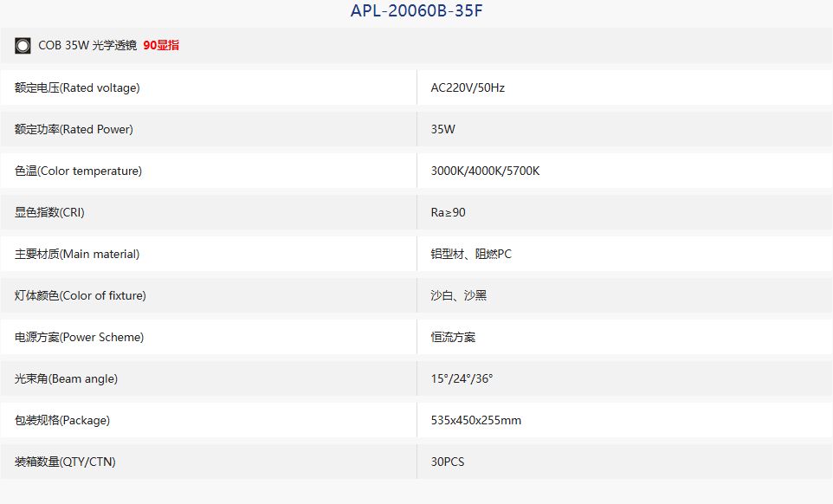Click the AC220V/50Hz value
Image resolution: width=833 pixels, height=504 pixels.
coord(468,87)
